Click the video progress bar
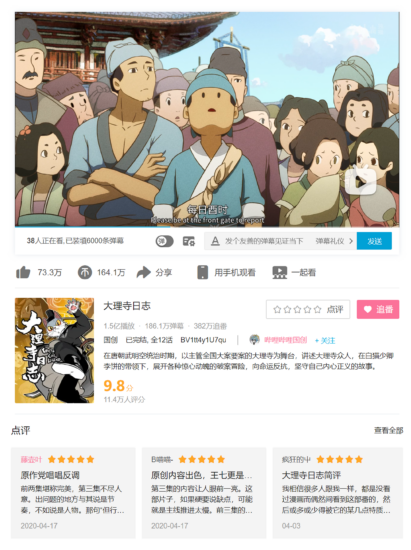 (x=207, y=227)
